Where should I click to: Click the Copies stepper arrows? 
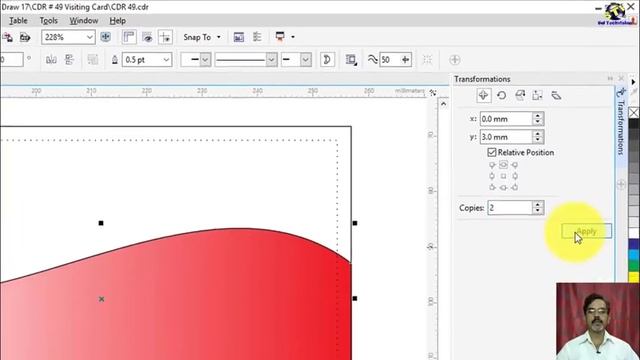538,208
